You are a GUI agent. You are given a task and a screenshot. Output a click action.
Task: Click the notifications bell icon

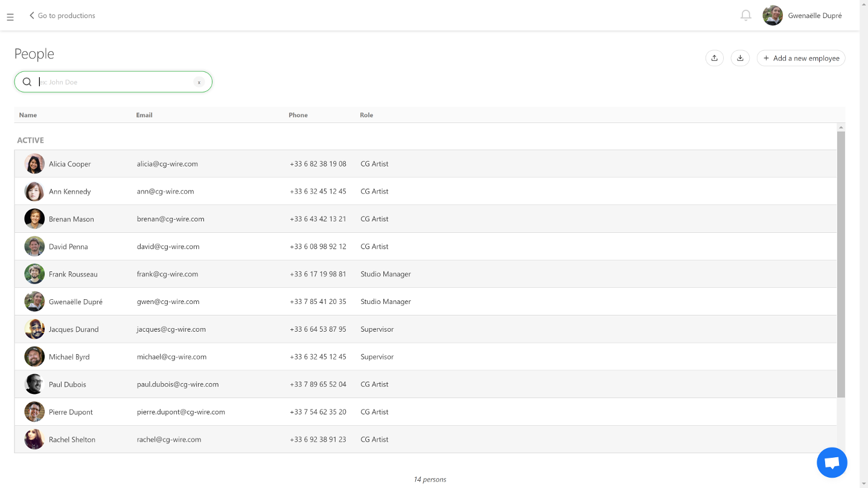[745, 16]
